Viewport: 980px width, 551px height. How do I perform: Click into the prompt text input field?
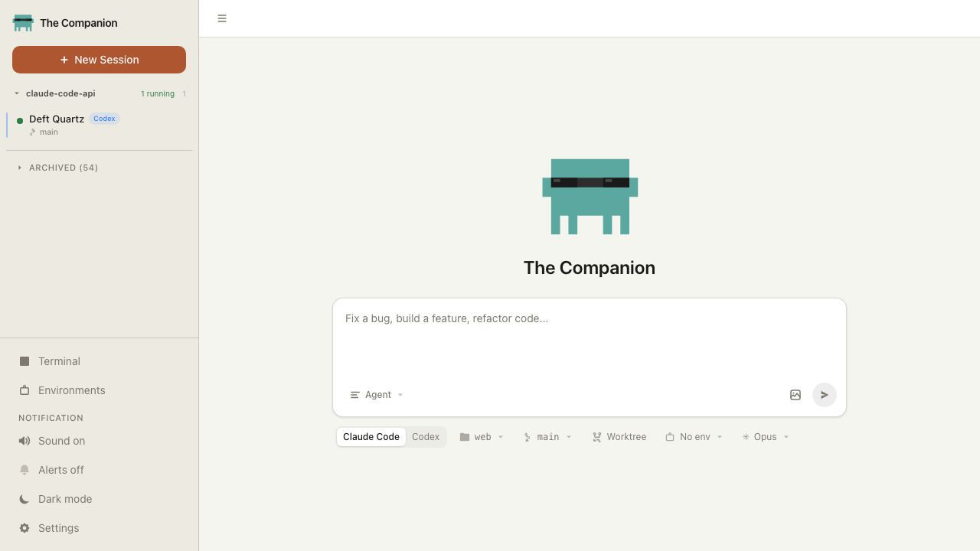(x=589, y=337)
